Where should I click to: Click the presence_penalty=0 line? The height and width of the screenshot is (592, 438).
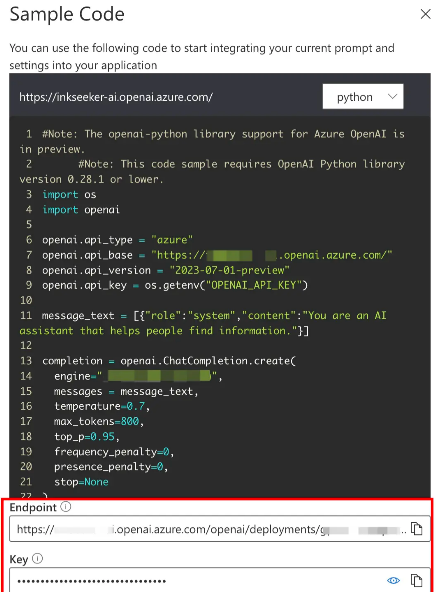pyautogui.click(x=111, y=467)
